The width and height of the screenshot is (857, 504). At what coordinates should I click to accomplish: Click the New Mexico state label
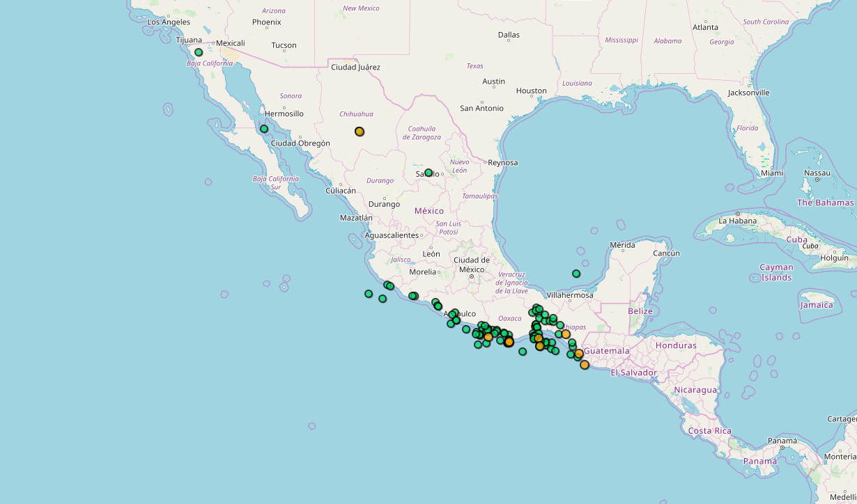tap(361, 8)
